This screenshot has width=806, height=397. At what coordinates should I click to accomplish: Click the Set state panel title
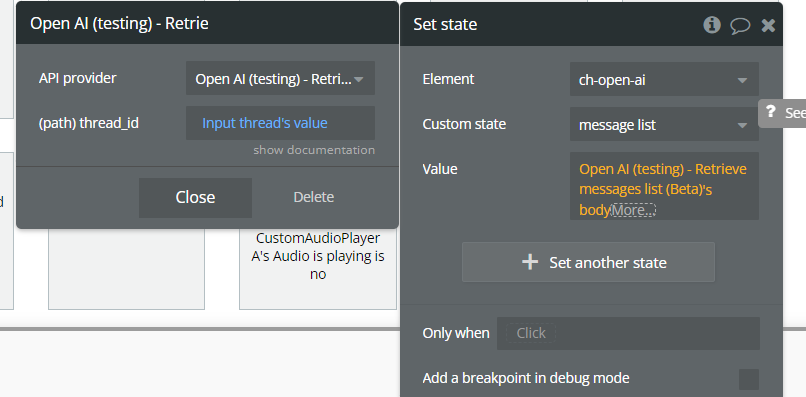tap(445, 24)
